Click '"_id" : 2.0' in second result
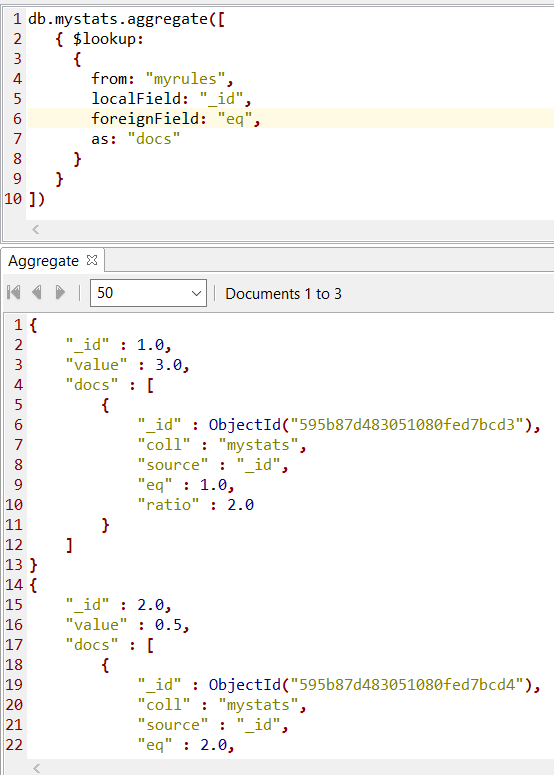Viewport: 555px width, 775px height. (x=119, y=604)
